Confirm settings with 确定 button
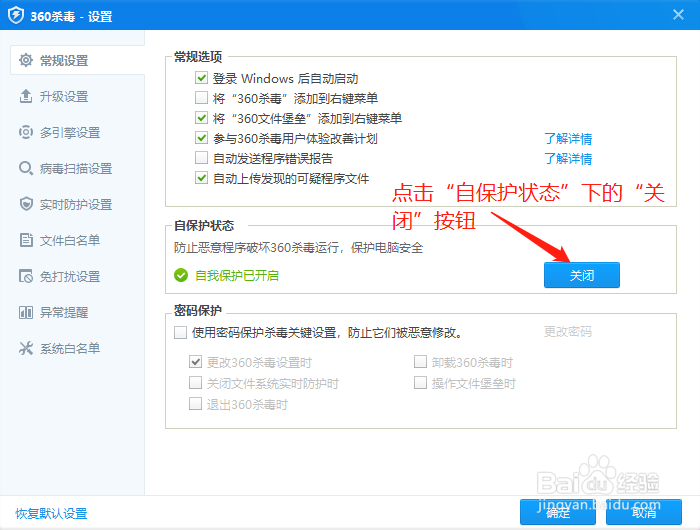 tap(558, 512)
